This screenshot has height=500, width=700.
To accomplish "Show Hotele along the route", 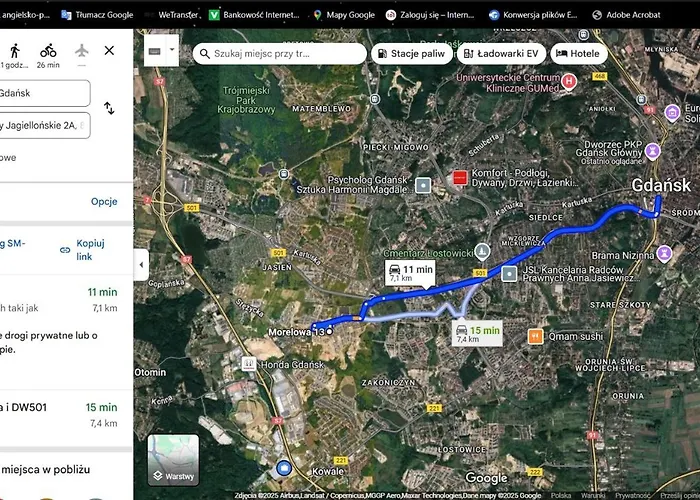I will point(579,54).
